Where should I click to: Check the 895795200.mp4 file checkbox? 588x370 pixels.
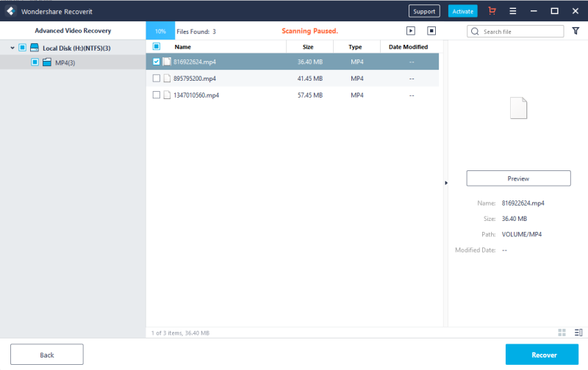pos(157,78)
